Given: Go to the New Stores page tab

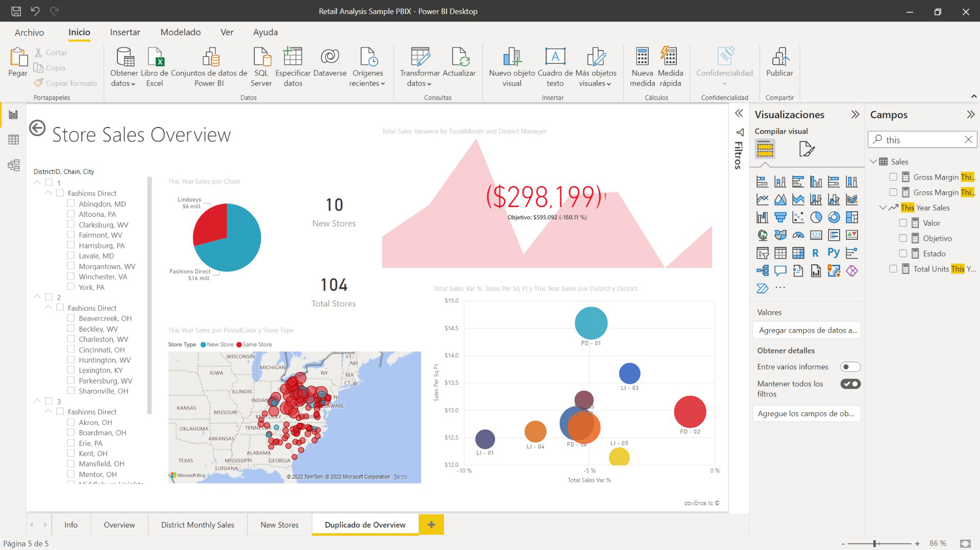Looking at the screenshot, I should (x=279, y=524).
